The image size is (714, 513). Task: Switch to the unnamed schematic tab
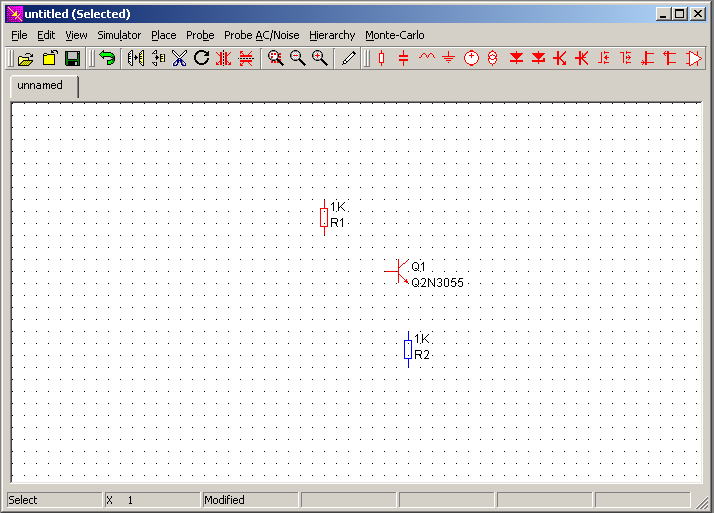44,86
